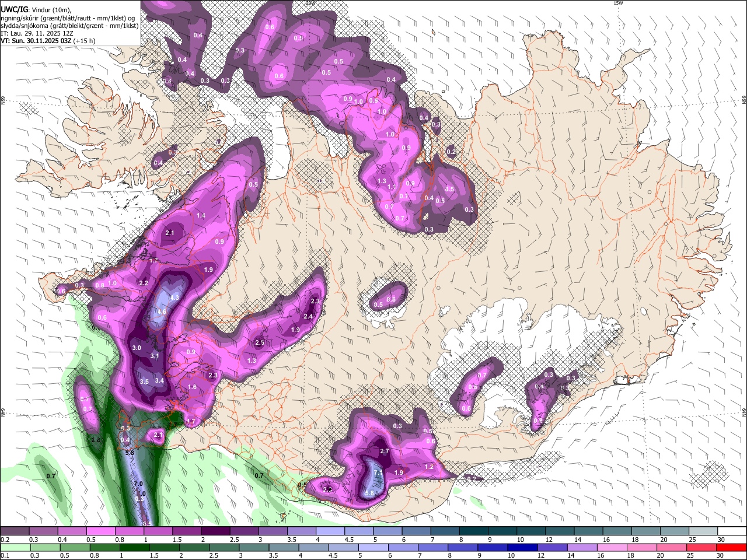Click the "3.4" precipitation value on the map
Screen dimensions: 747x560
click(159, 380)
